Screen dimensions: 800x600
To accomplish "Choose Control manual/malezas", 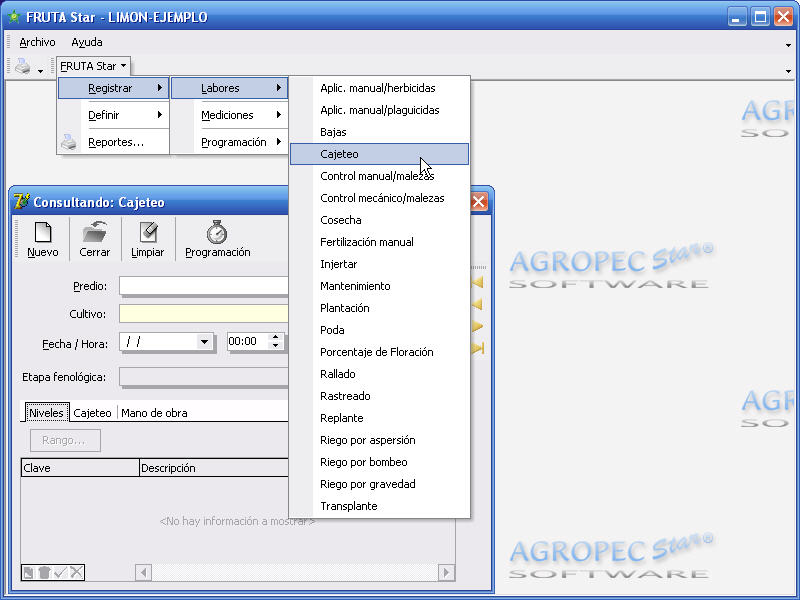I will [x=379, y=176].
